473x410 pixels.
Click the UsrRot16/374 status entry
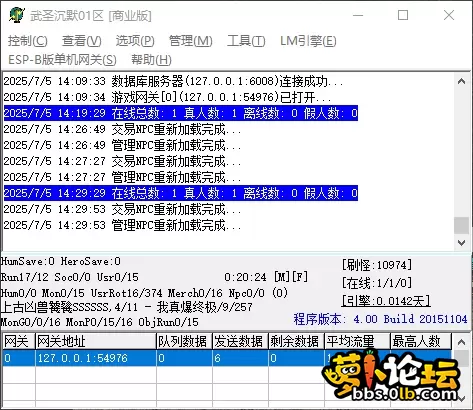(126, 293)
